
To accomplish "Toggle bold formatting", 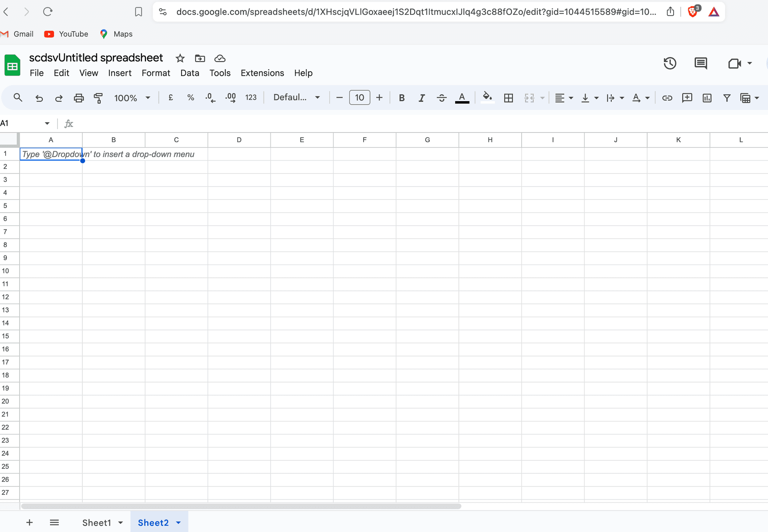I will click(402, 98).
